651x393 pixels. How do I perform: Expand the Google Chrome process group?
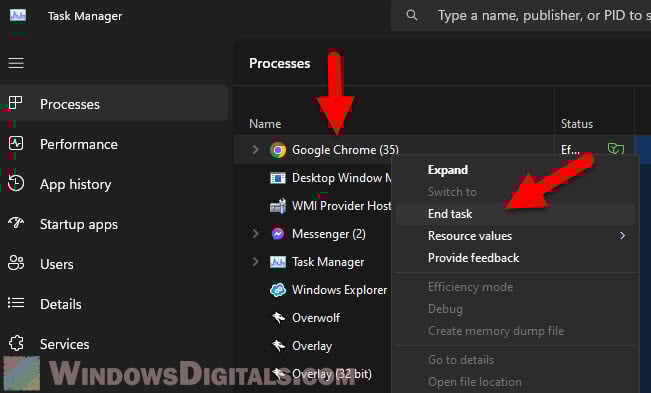point(255,150)
